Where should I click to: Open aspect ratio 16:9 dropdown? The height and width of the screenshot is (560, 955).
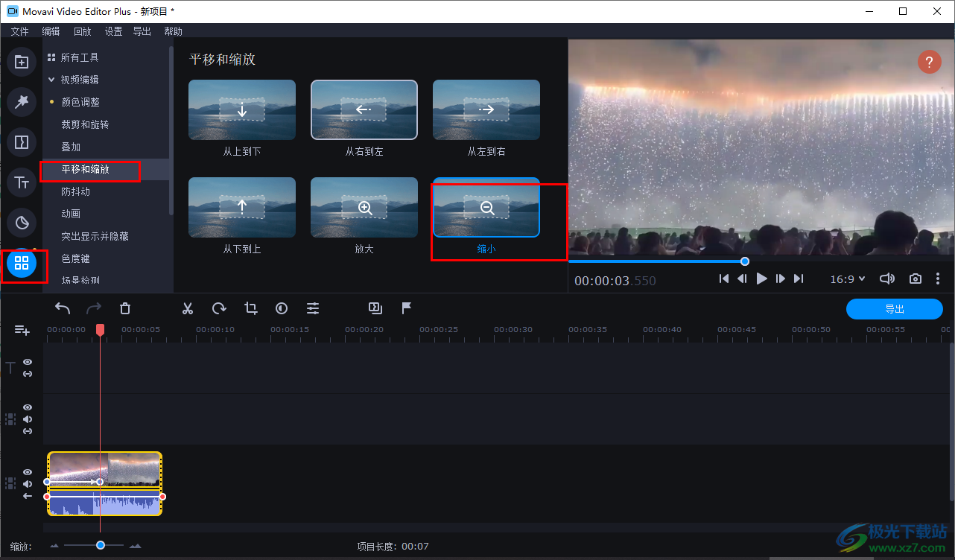click(x=848, y=279)
